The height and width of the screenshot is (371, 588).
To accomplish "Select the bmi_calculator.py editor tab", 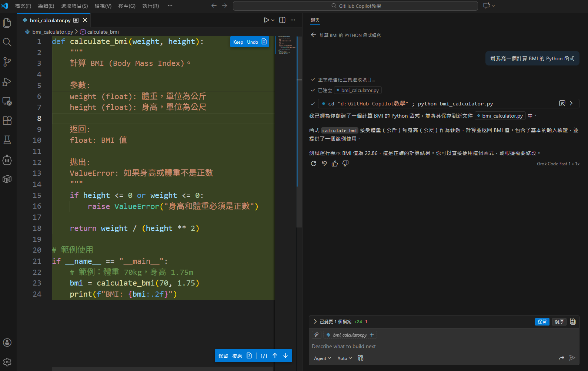I will pyautogui.click(x=50, y=20).
